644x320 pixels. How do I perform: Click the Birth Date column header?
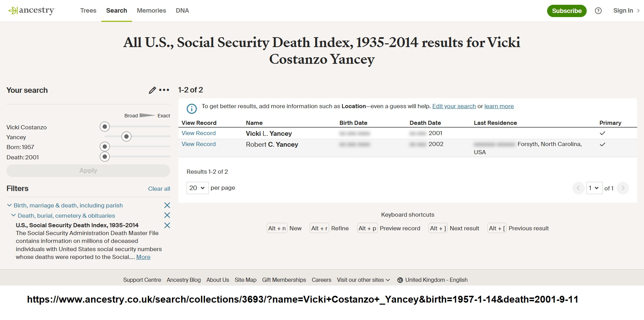coord(353,123)
